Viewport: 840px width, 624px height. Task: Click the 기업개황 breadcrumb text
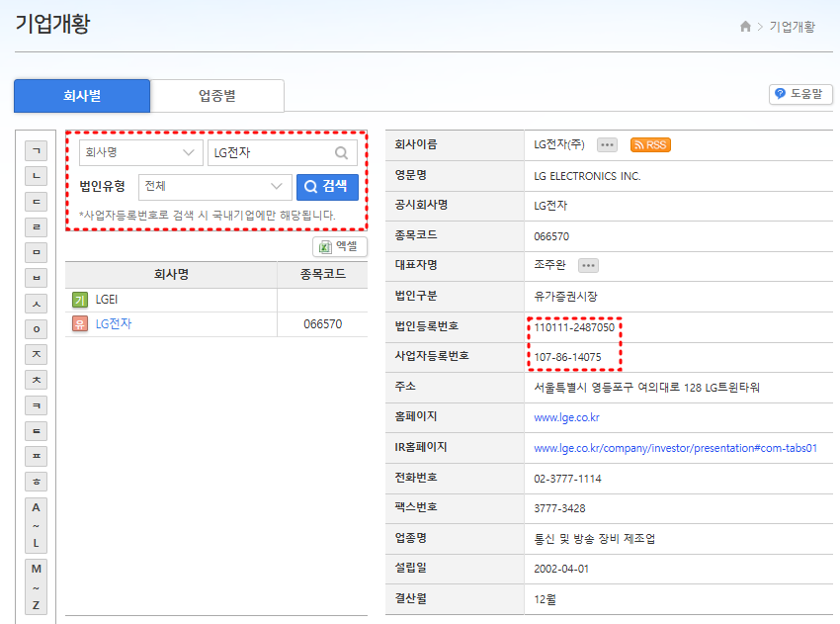(793, 27)
